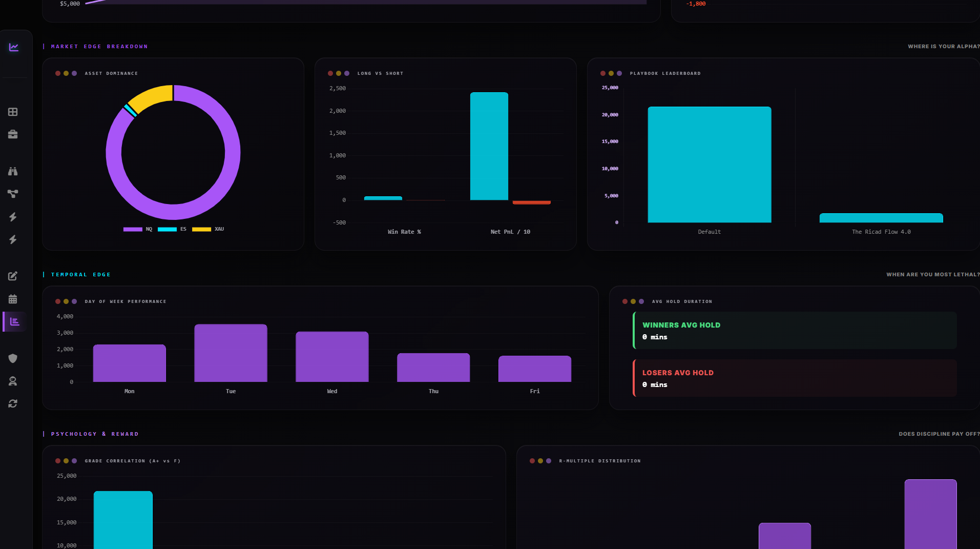Open the shield icon in sidebar
Image resolution: width=980 pixels, height=549 pixels.
click(x=13, y=358)
